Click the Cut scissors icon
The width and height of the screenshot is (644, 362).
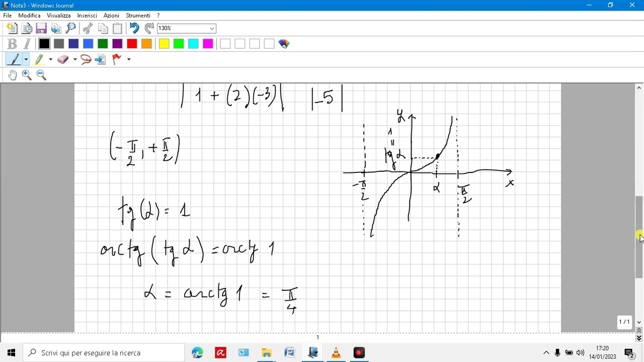pos(88,28)
